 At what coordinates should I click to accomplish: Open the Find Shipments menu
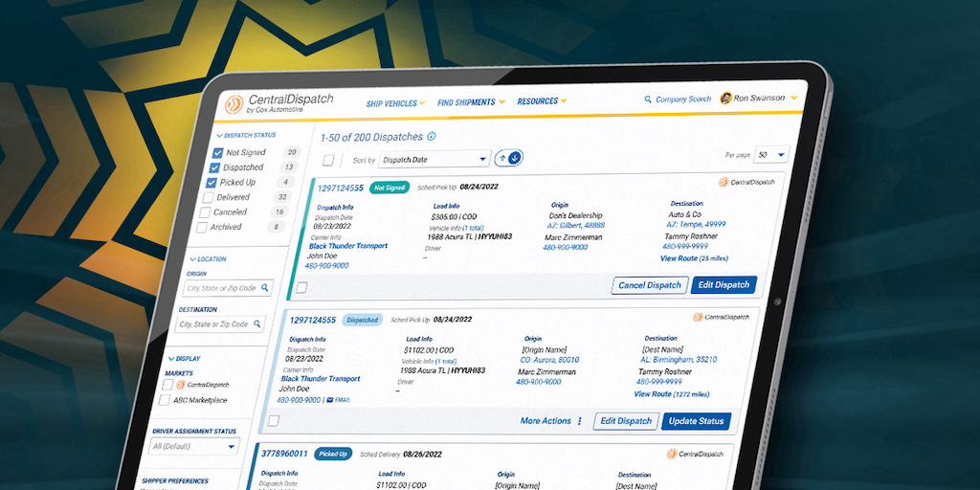pyautogui.click(x=471, y=102)
